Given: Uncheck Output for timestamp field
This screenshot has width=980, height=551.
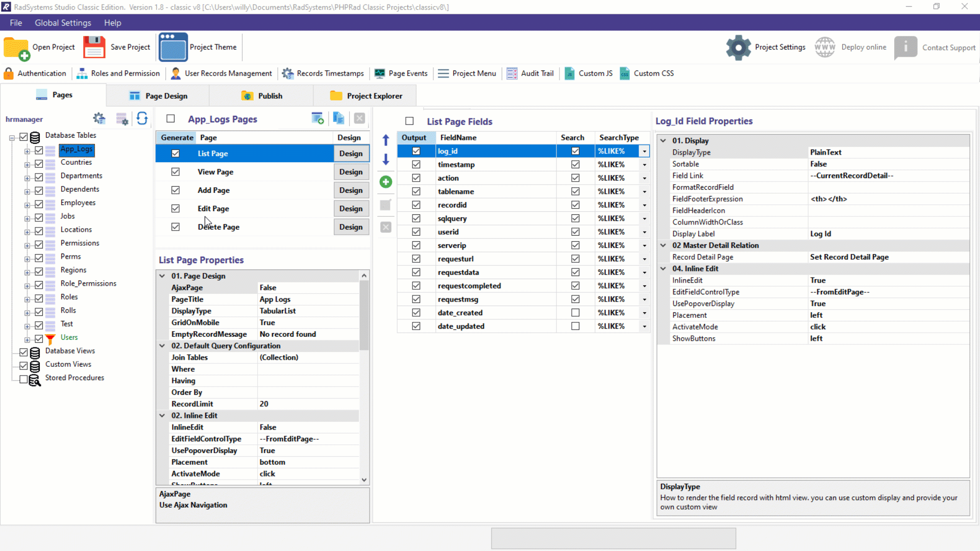Looking at the screenshot, I should click(x=416, y=165).
